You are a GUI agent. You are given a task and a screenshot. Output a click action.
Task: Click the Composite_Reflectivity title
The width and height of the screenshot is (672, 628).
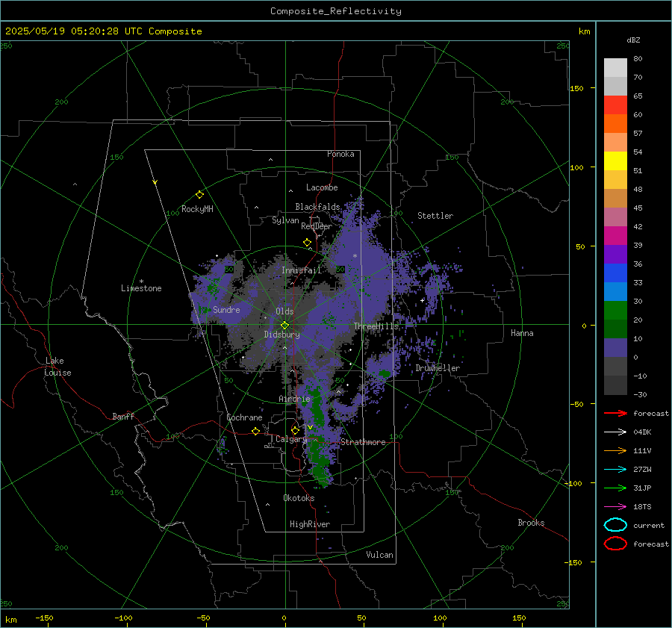click(335, 11)
